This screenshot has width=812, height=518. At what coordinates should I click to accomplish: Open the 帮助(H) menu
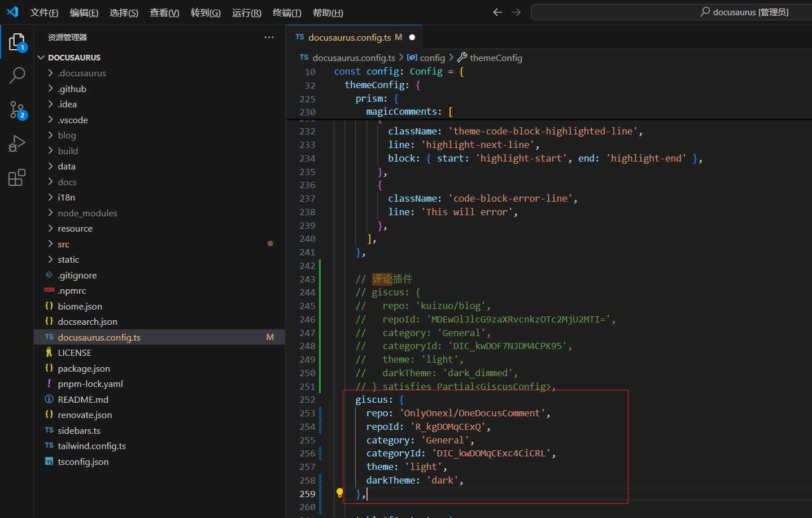(x=328, y=12)
